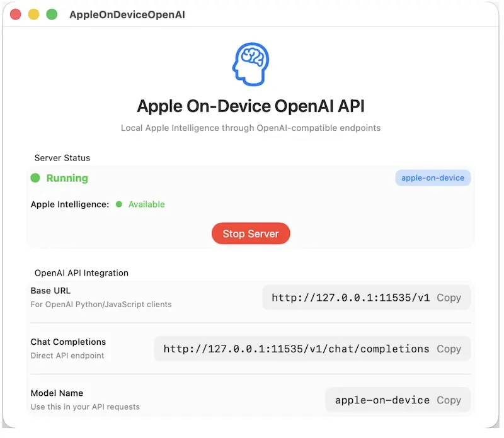Click the 'Direct API endpoint' description
This screenshot has width=504, height=438.
tap(67, 356)
